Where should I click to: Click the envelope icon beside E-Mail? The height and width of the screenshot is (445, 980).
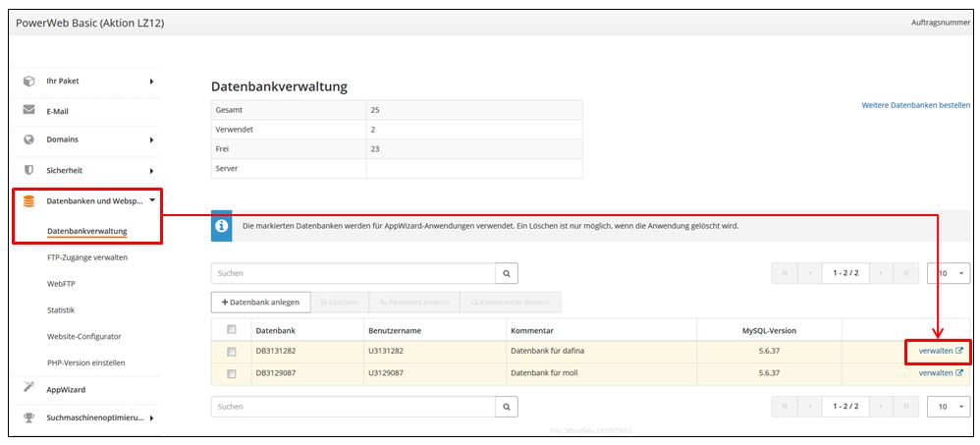pyautogui.click(x=28, y=110)
